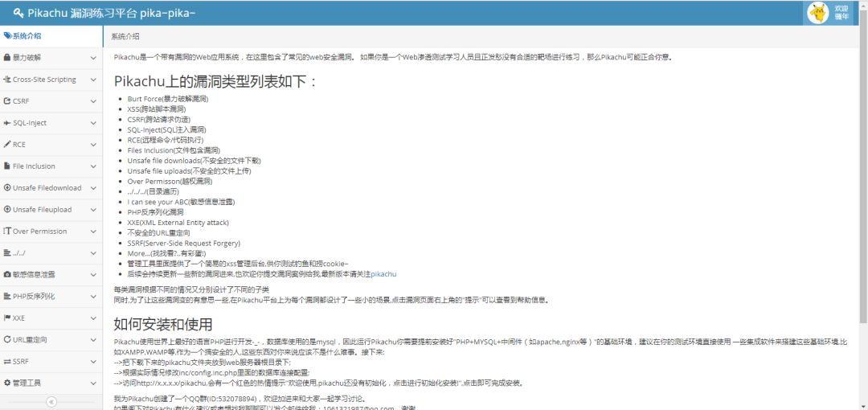
Task: Click the gear icon for 管理工具
Action: tap(7, 383)
